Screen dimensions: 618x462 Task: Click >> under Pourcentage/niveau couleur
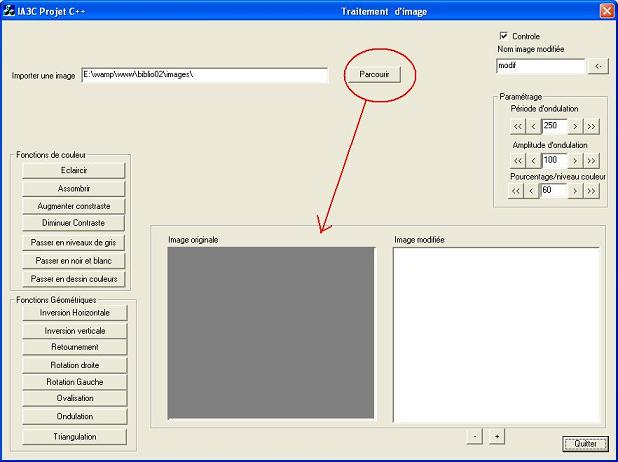pyautogui.click(x=591, y=191)
